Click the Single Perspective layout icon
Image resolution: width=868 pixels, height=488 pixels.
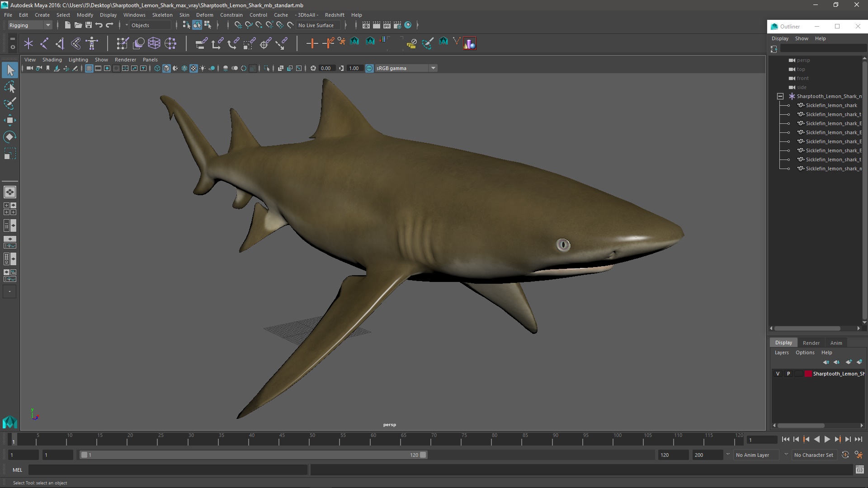[x=10, y=192]
